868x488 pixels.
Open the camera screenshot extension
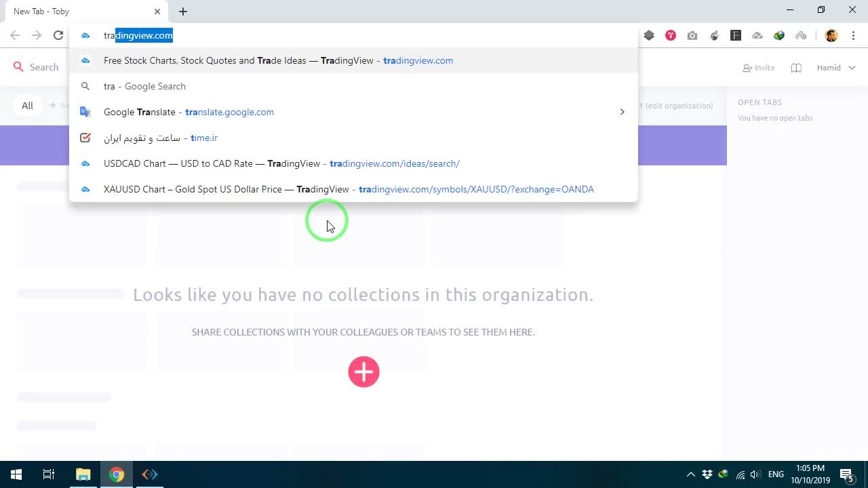[692, 35]
